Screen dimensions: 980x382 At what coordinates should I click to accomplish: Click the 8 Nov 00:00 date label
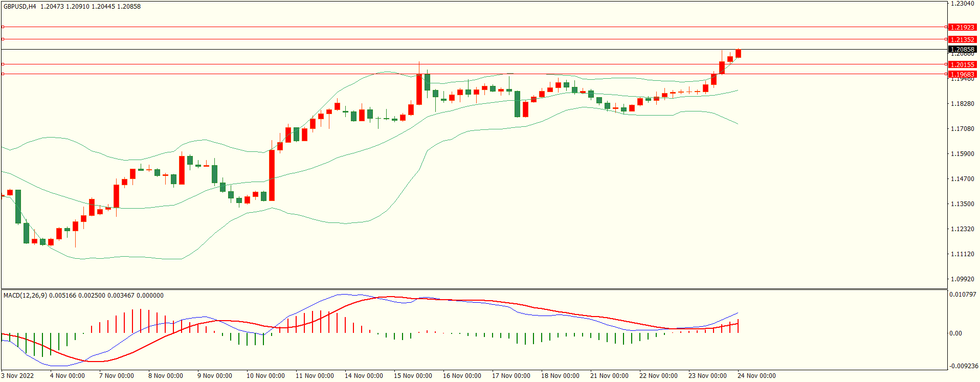[166, 376]
